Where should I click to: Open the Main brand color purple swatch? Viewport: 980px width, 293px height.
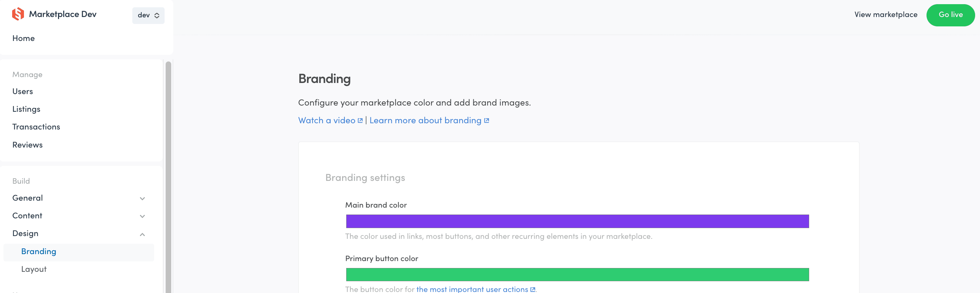pos(577,221)
